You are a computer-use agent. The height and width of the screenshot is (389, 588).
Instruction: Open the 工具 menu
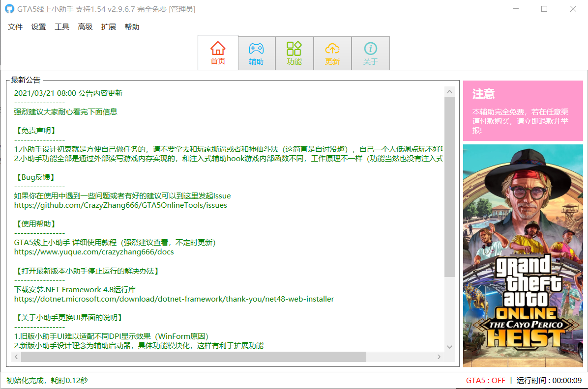[x=61, y=27]
